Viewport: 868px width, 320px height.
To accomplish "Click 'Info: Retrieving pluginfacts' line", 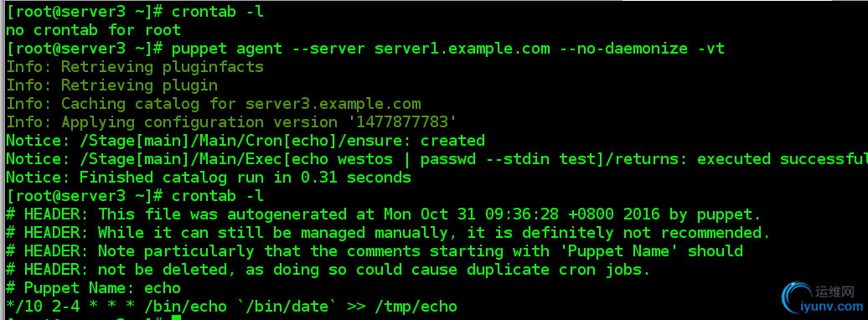I will point(135,67).
